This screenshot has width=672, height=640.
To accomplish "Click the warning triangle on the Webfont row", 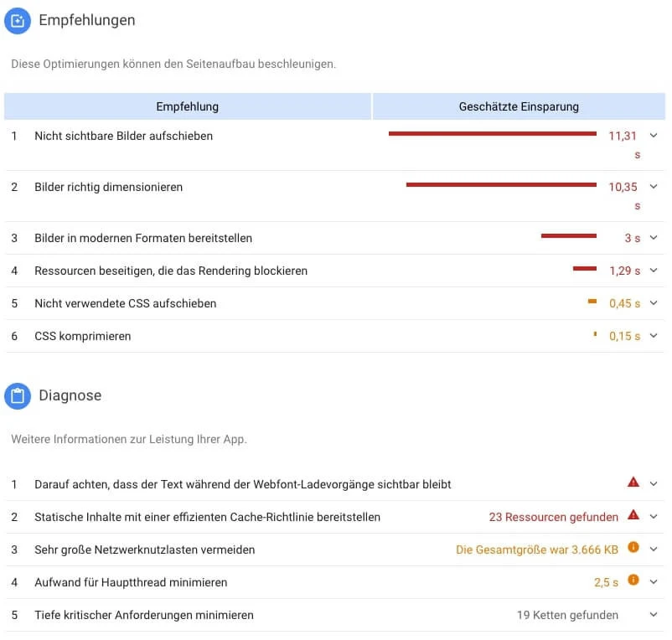I will coord(635,483).
